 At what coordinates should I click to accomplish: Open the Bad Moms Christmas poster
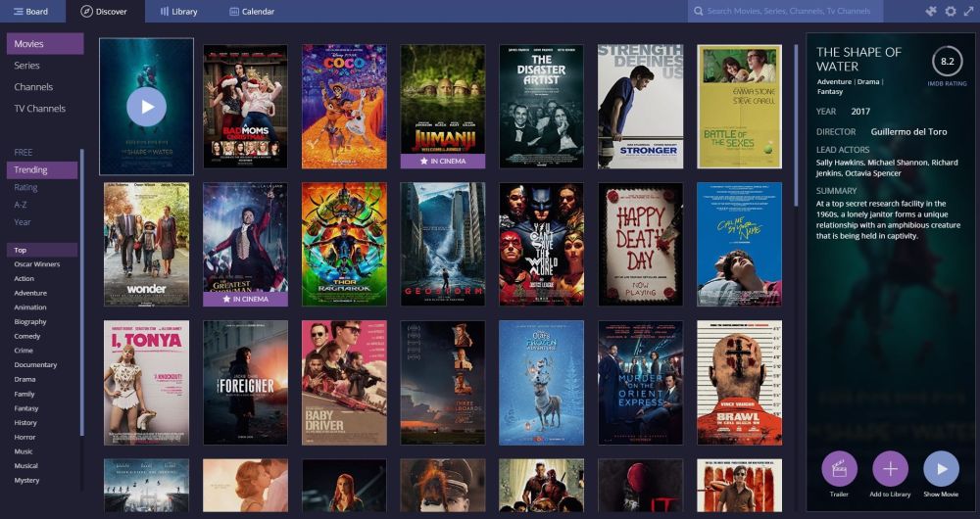[x=245, y=106]
